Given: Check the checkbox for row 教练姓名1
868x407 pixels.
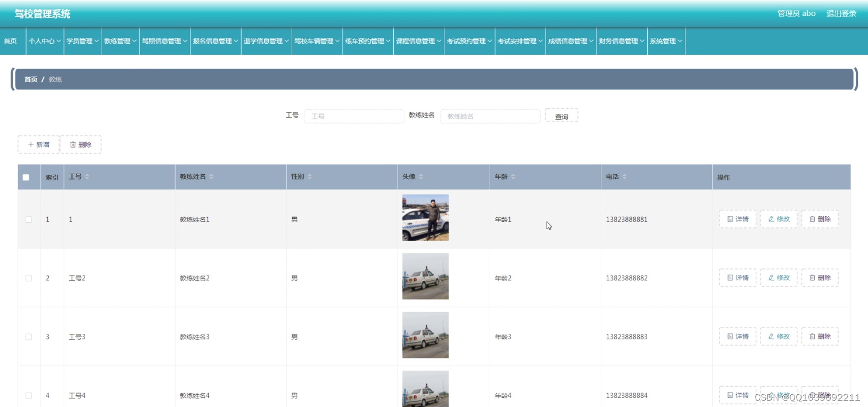Looking at the screenshot, I should 29,219.
